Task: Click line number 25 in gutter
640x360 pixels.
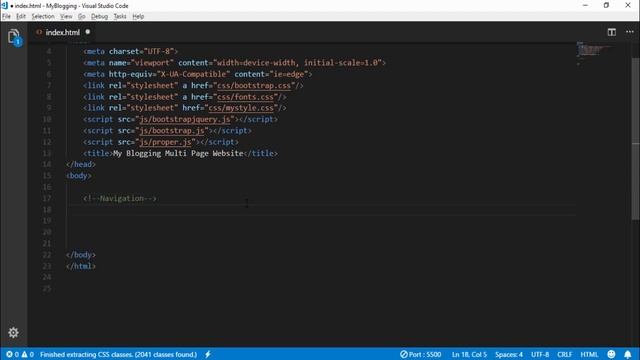Action: (x=47, y=289)
